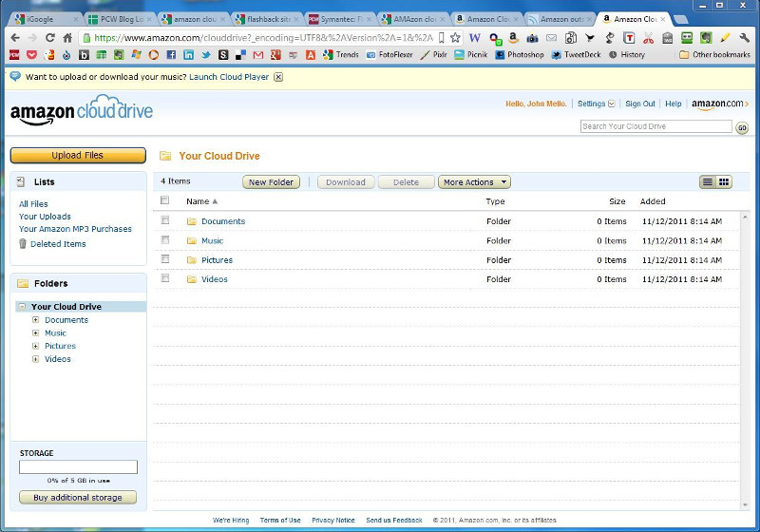Reload the page with the refresh icon
This screenshot has width=760, height=532.
tap(50, 38)
